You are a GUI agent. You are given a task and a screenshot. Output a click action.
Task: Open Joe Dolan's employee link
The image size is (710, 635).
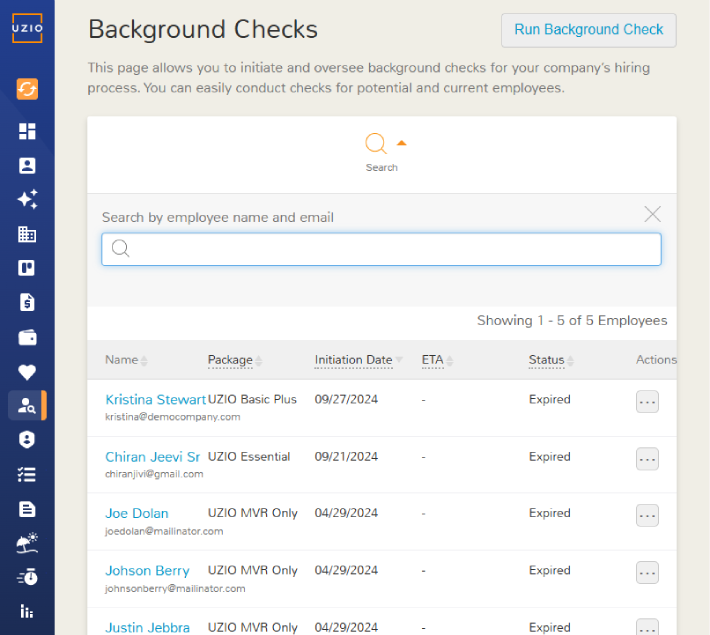click(137, 513)
